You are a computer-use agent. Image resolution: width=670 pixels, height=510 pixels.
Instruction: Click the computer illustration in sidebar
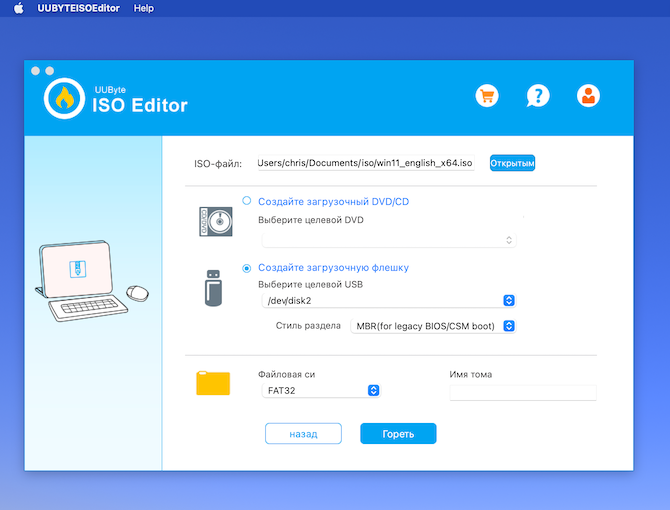92,281
